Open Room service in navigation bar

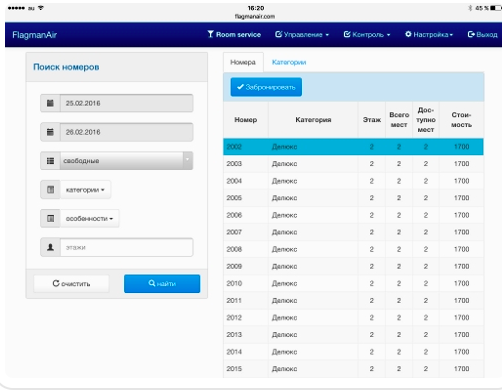234,34
